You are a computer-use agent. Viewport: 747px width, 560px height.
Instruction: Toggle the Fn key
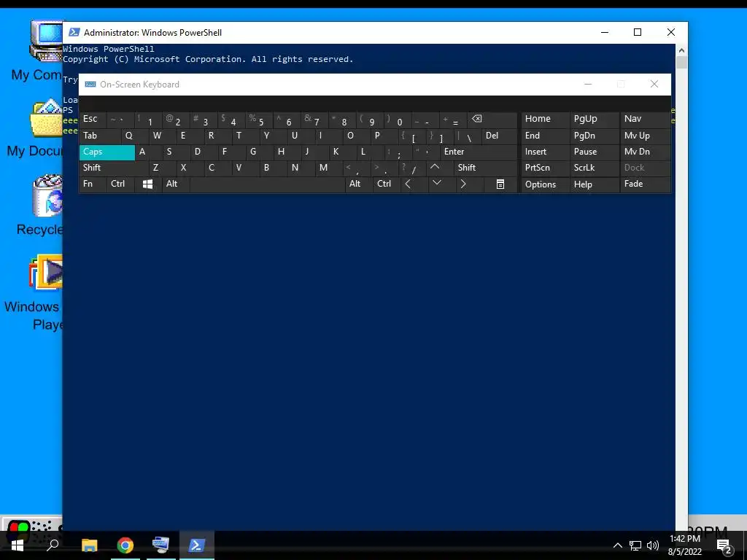click(x=93, y=184)
